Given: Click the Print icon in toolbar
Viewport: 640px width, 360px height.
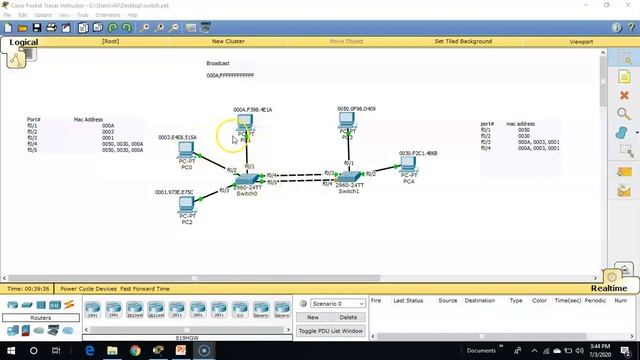Looking at the screenshot, I should pos(51,28).
